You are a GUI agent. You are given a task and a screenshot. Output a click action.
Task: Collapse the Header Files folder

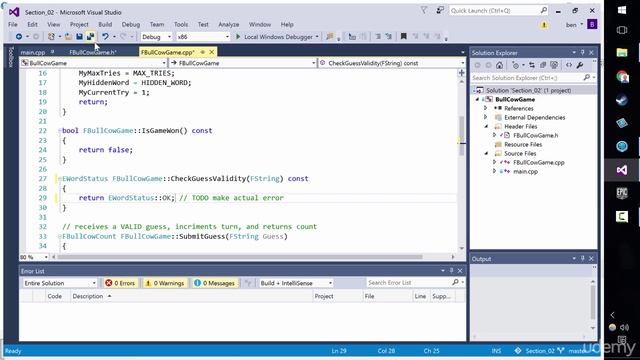(486, 127)
